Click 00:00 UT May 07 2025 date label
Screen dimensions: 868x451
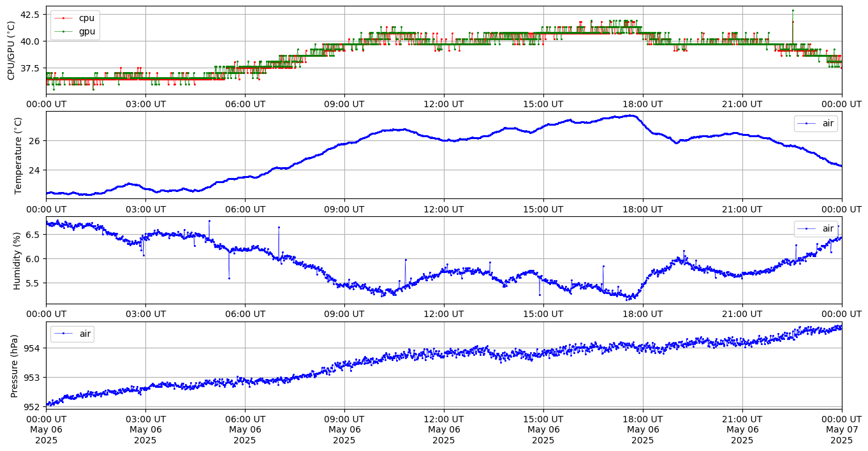pyautogui.click(x=841, y=429)
